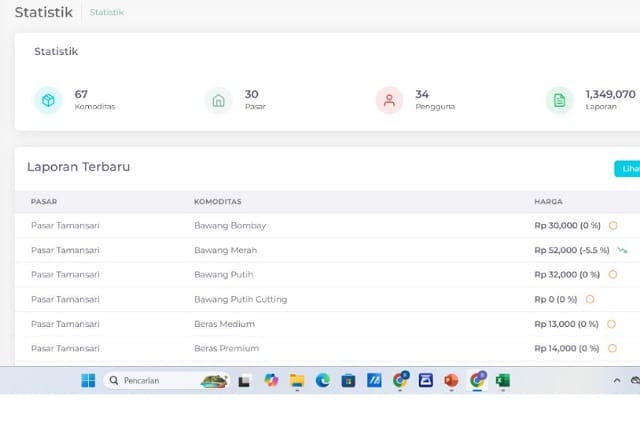Click the Pengguna user icon
The height and width of the screenshot is (429, 640).
pos(389,100)
